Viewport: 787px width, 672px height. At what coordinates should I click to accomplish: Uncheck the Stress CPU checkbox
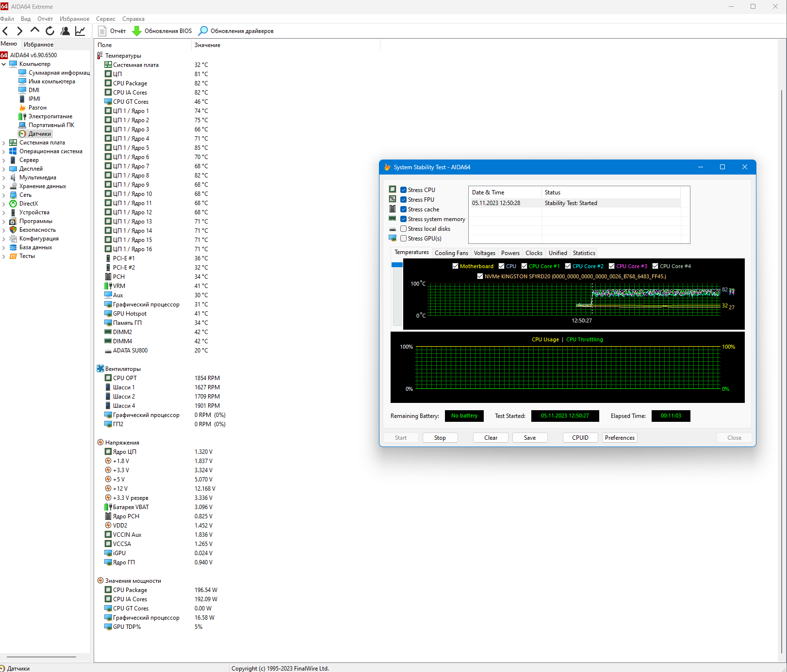403,190
